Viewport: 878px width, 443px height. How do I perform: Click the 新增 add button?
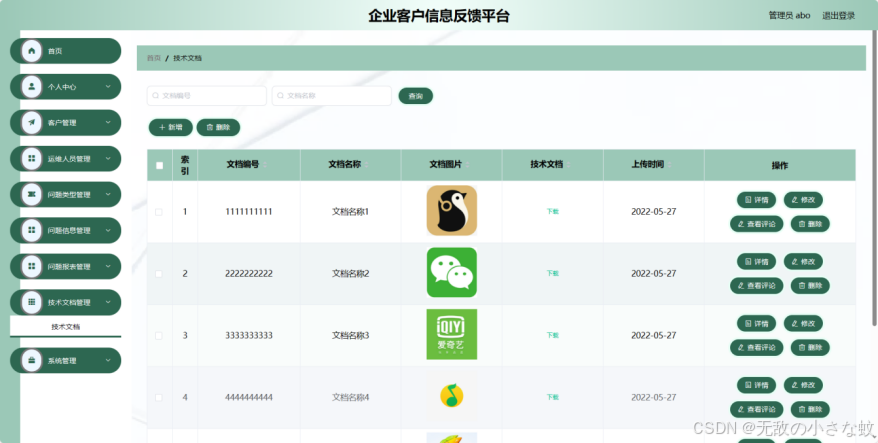[171, 127]
